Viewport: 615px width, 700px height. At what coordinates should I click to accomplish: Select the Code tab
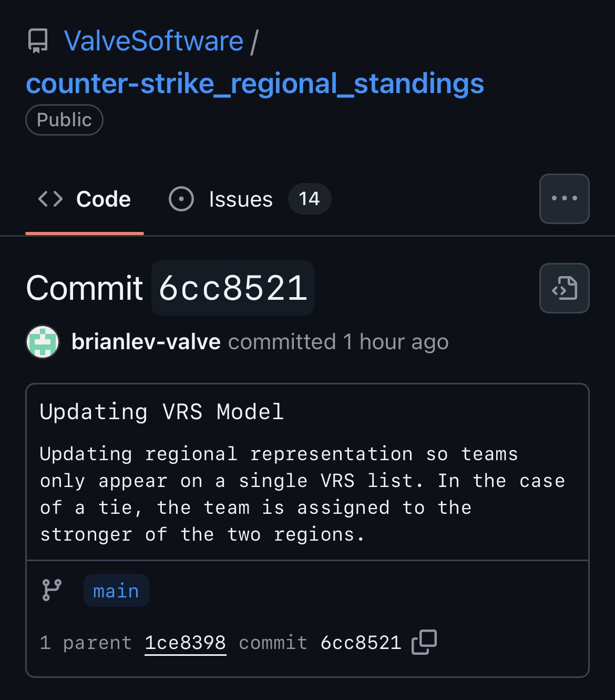tap(85, 199)
